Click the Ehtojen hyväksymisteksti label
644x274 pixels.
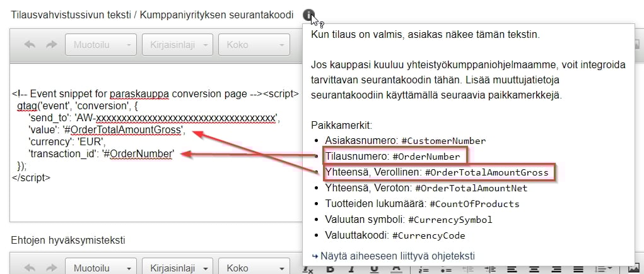tap(67, 241)
